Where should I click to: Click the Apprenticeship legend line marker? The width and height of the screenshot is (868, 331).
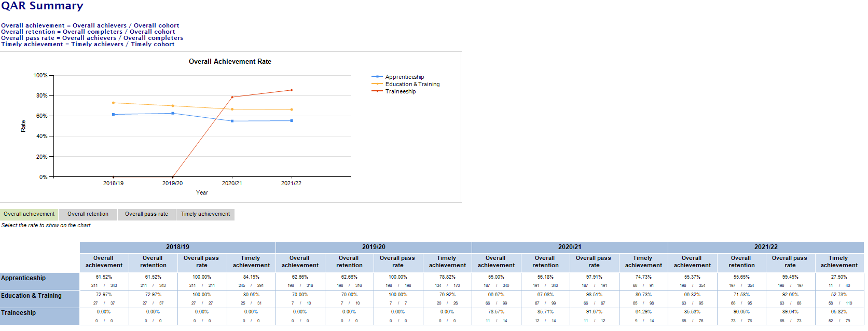377,77
